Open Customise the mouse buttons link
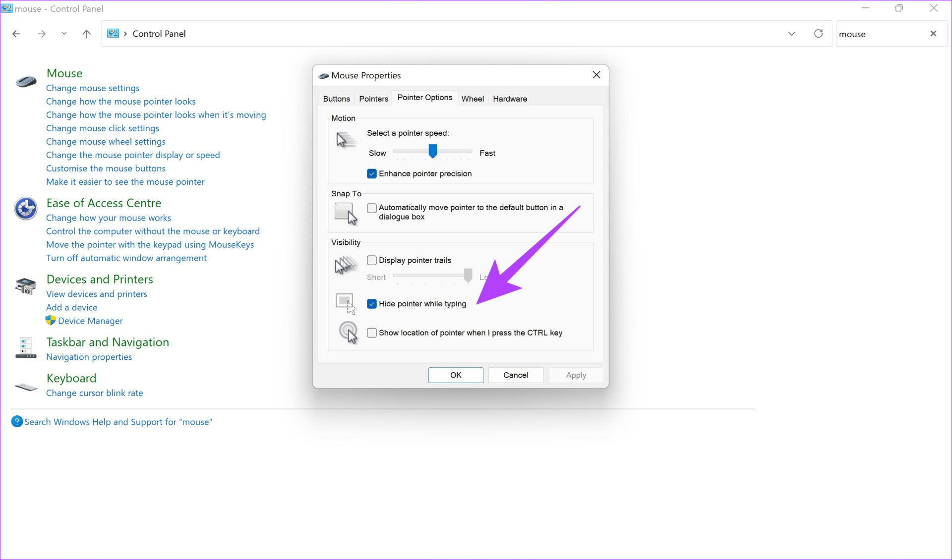The height and width of the screenshot is (560, 952). 106,168
